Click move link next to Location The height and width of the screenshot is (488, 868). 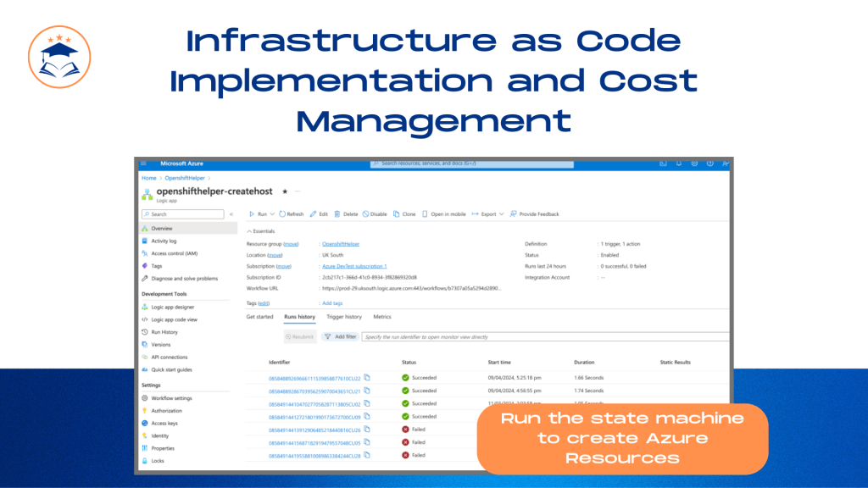point(275,255)
